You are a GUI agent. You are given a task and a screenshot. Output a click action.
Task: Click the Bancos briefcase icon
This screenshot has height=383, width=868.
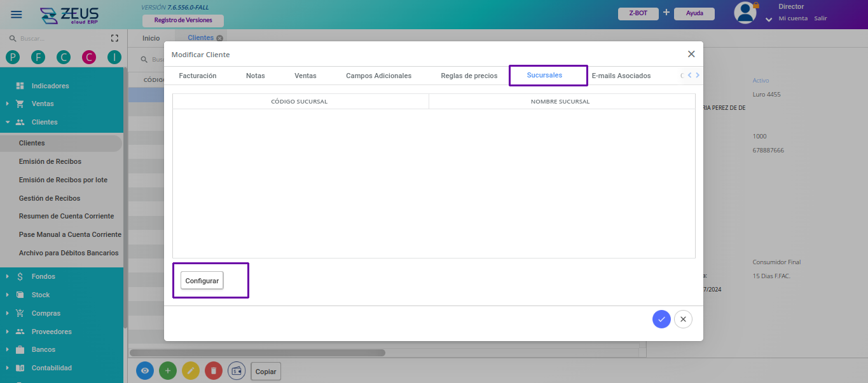(20, 349)
